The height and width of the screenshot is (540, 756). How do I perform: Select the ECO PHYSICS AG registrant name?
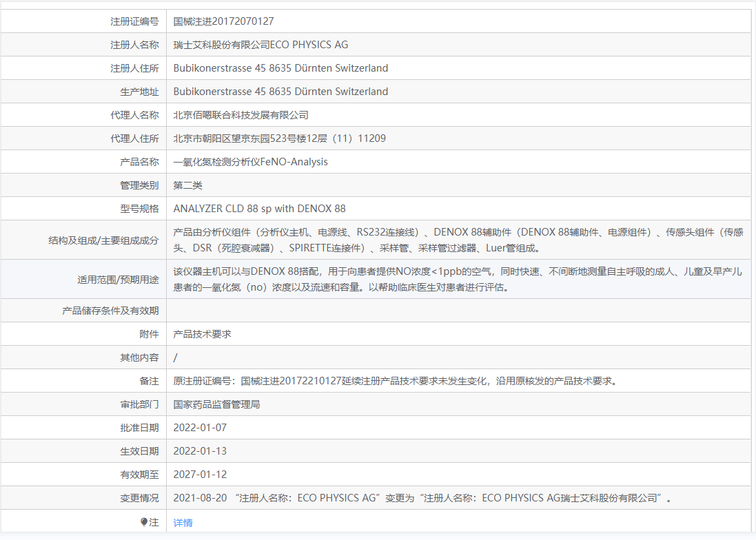point(260,45)
